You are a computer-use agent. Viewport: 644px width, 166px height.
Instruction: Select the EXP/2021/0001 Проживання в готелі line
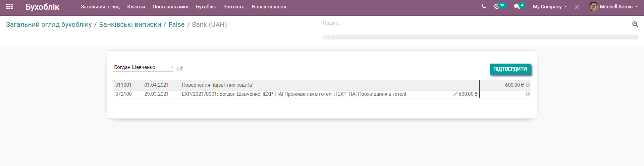pyautogui.click(x=294, y=94)
